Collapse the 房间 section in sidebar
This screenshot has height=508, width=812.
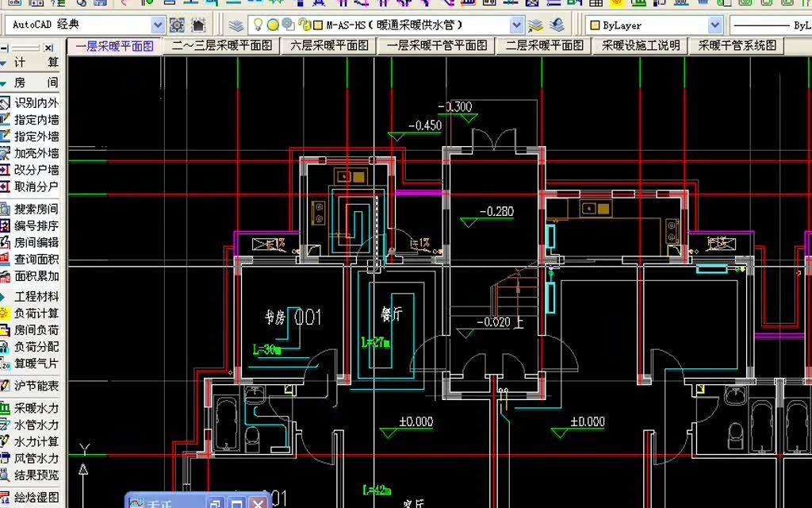29,83
